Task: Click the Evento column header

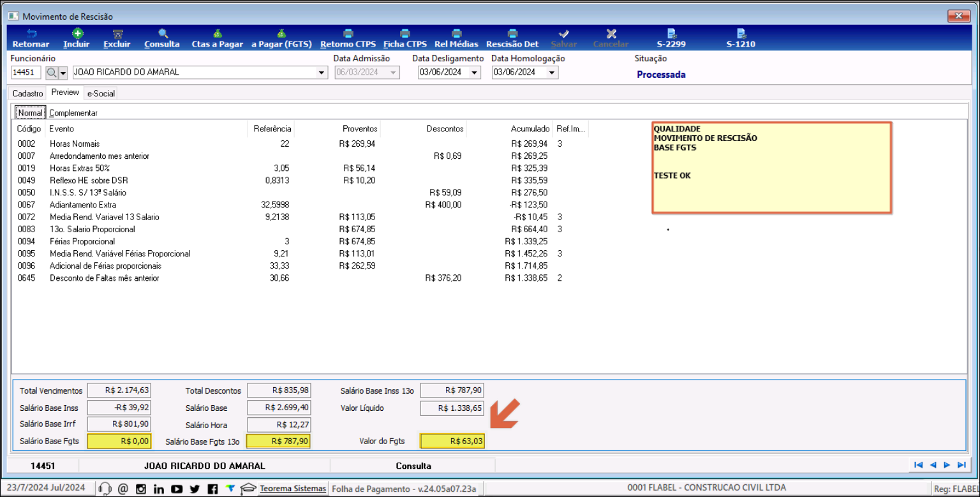Action: click(x=147, y=129)
